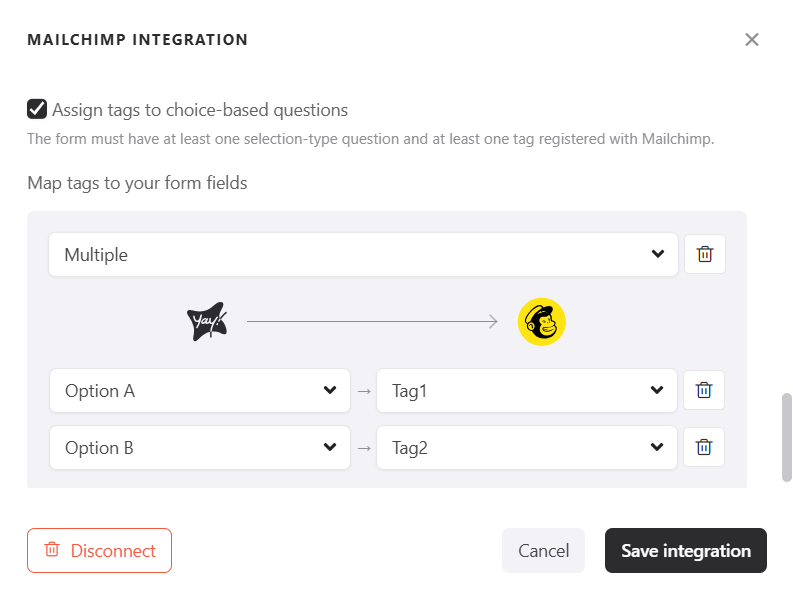
Task: Close the Mailchimp Integration dialog
Action: coord(752,40)
